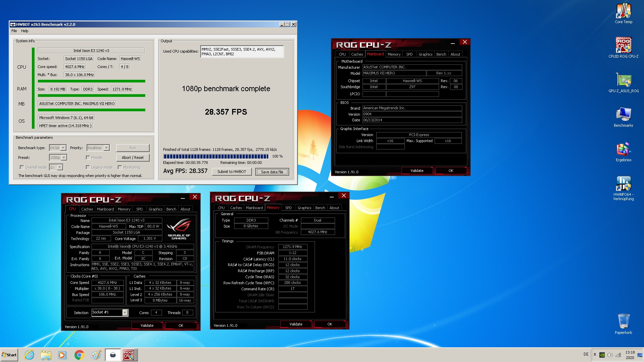Select Mainboard tab in Memory window

254,208
